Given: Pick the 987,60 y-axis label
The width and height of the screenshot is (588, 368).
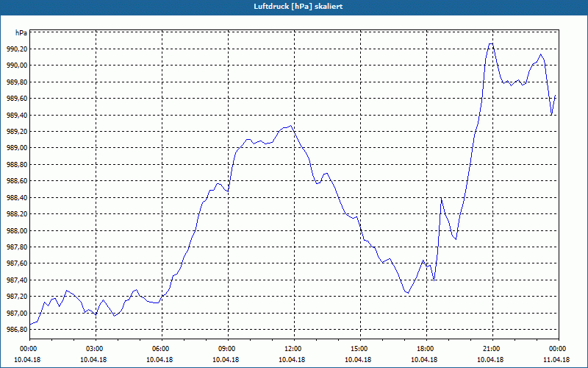Looking at the screenshot, I should [17, 264].
